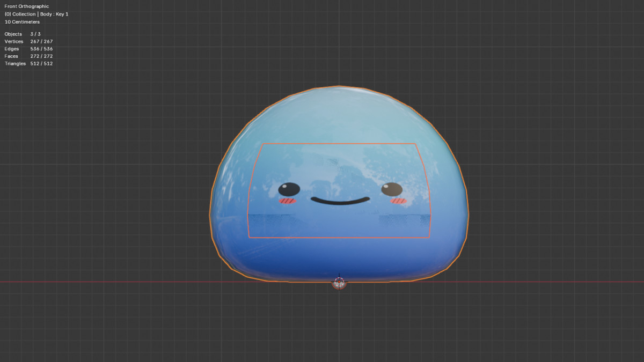Image resolution: width=644 pixels, height=362 pixels.
Task: Click the "10 Centimeters" grid scale text
Action: pos(22,22)
